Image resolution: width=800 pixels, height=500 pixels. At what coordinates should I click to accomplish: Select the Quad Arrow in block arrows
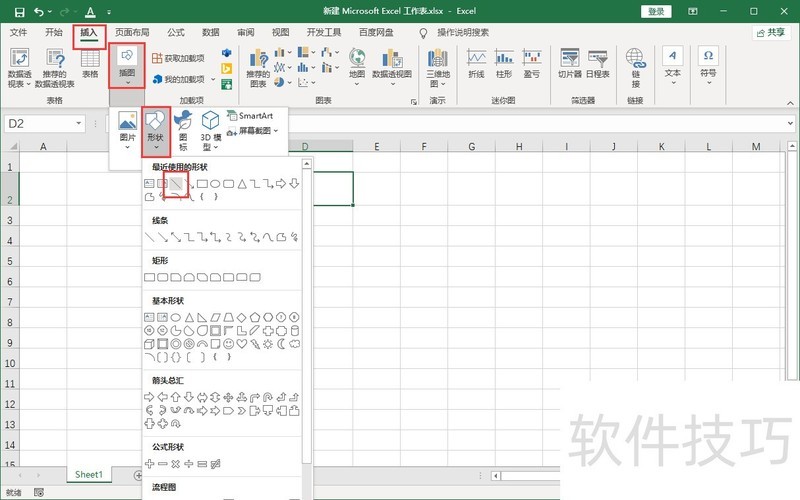(x=228, y=397)
